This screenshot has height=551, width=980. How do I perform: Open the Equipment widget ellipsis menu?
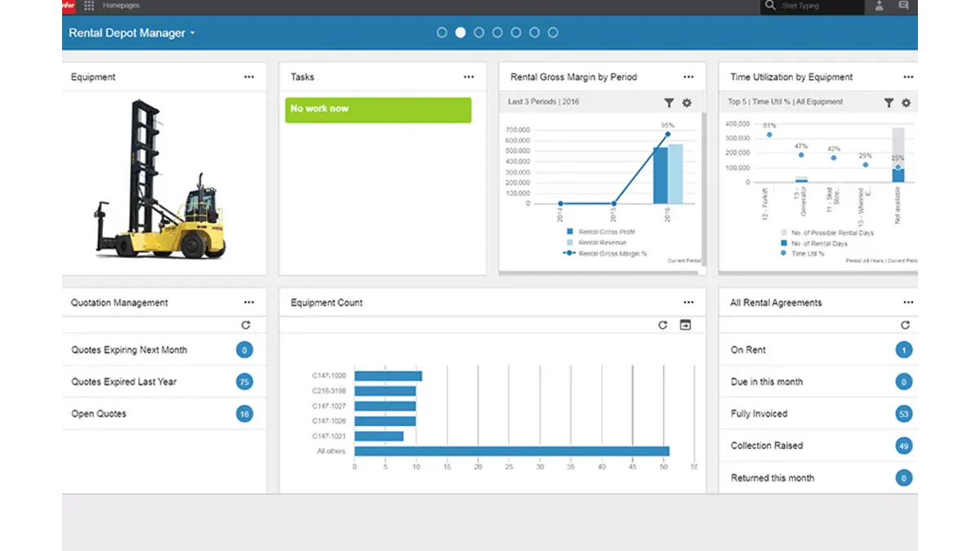pos(249,77)
